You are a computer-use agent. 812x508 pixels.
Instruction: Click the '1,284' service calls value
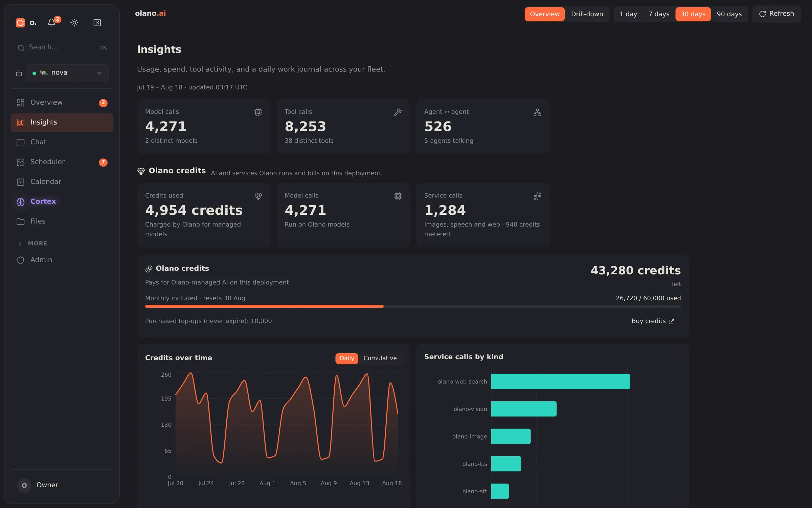click(x=445, y=211)
